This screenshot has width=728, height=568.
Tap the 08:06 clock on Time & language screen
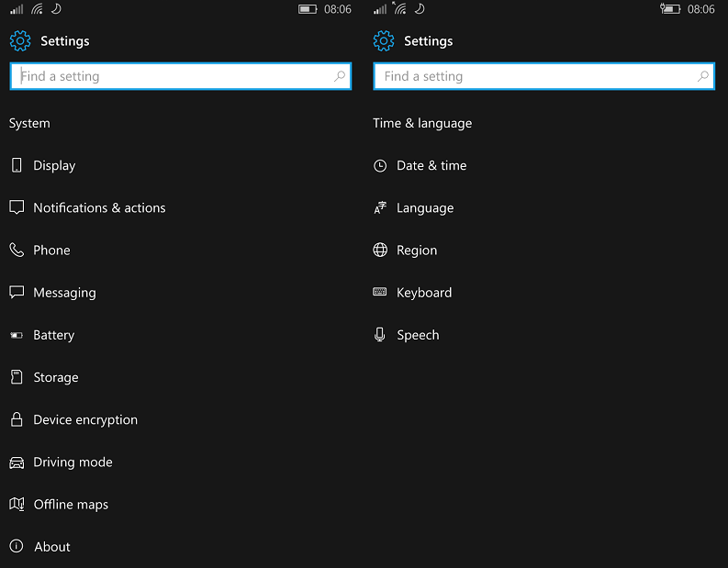(700, 9)
